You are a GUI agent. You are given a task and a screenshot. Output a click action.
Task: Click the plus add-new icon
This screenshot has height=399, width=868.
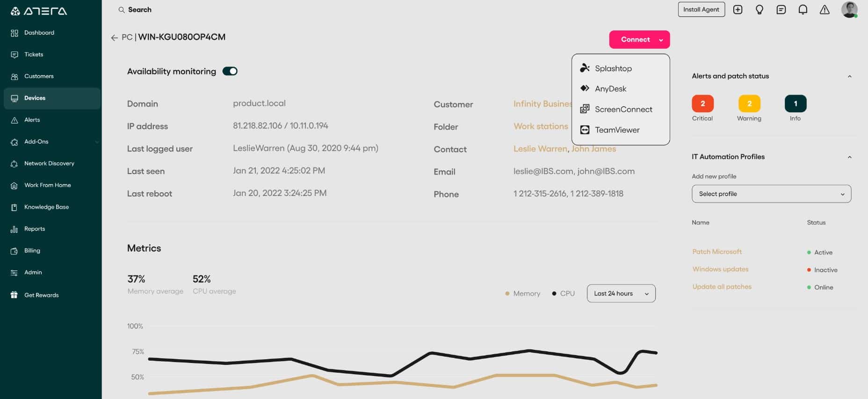click(738, 9)
